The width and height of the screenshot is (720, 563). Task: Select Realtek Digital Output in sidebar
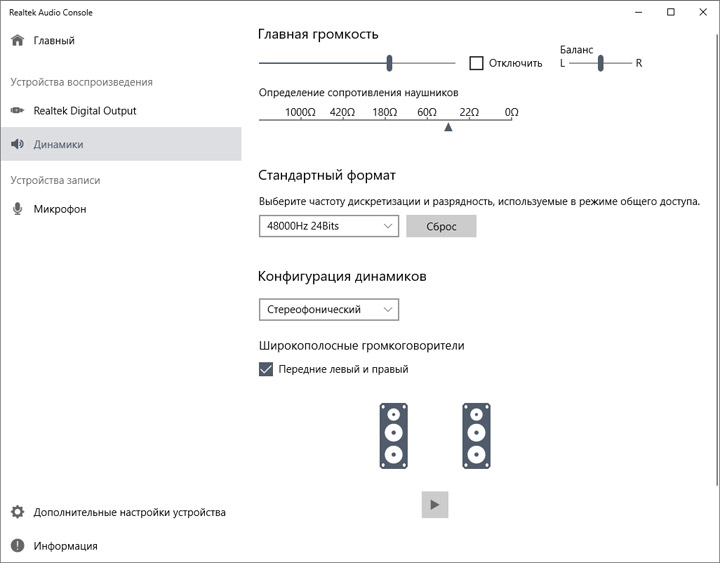[x=85, y=111]
